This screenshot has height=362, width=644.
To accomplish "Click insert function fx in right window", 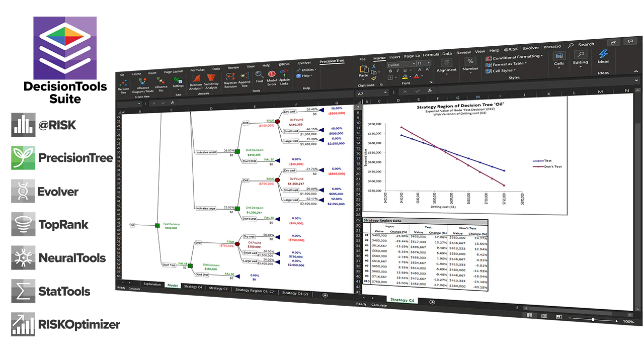I will (x=429, y=91).
